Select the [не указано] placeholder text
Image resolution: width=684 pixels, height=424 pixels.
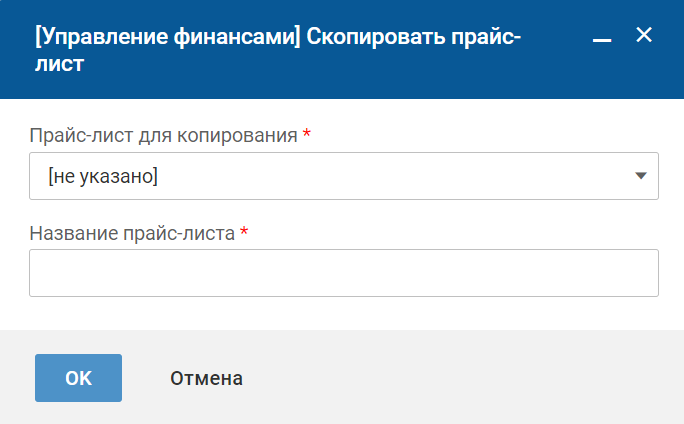pyautogui.click(x=103, y=176)
